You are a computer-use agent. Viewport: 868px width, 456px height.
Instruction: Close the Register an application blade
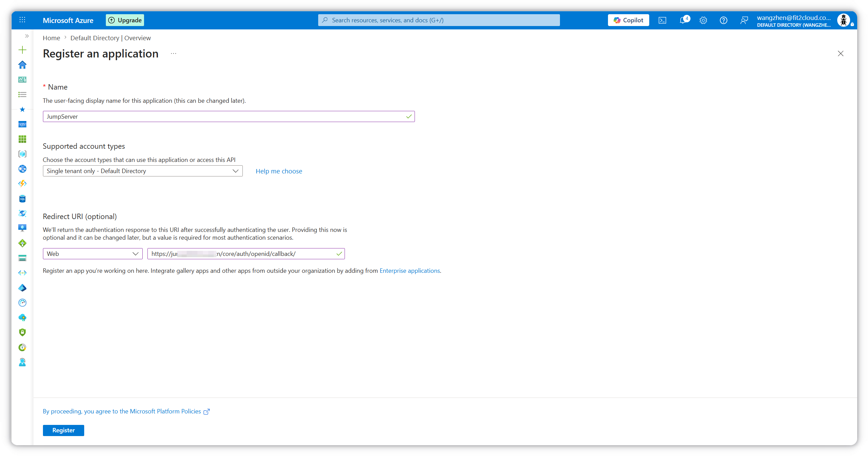point(841,53)
